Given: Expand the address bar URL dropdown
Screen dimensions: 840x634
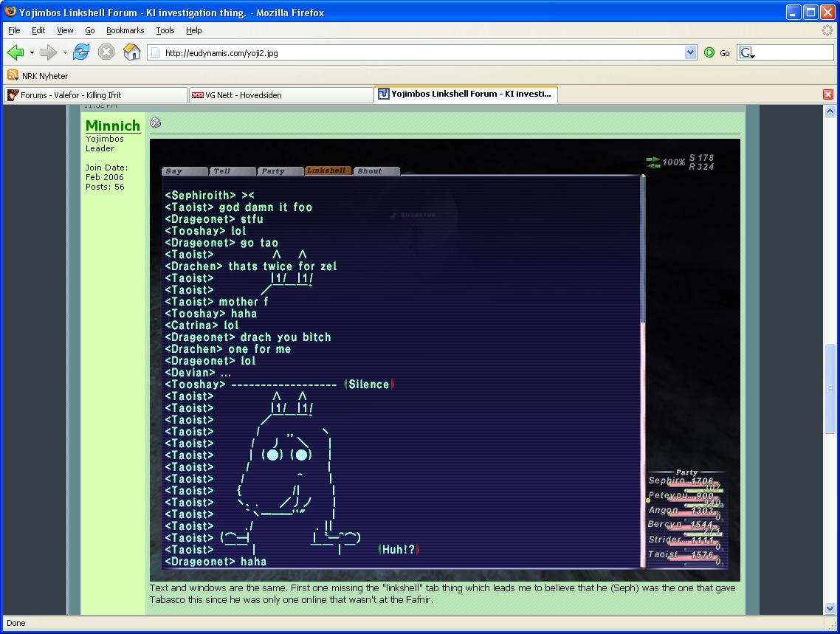Looking at the screenshot, I should 690,52.
